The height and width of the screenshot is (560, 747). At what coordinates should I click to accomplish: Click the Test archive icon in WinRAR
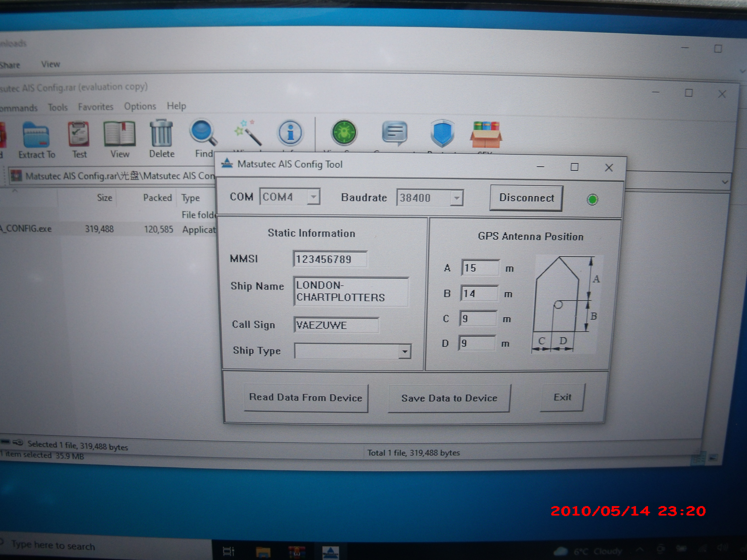tap(78, 134)
